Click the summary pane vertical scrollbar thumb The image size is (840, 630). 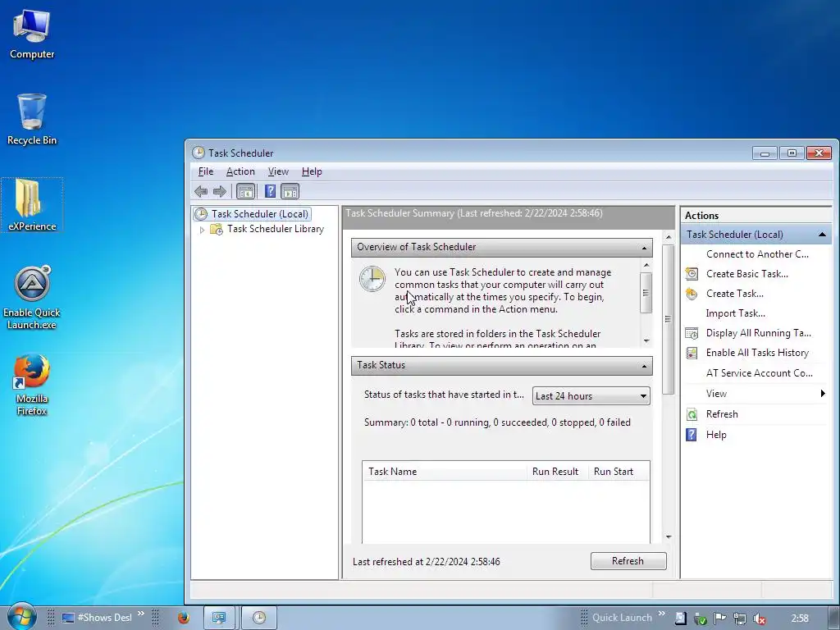click(x=668, y=319)
